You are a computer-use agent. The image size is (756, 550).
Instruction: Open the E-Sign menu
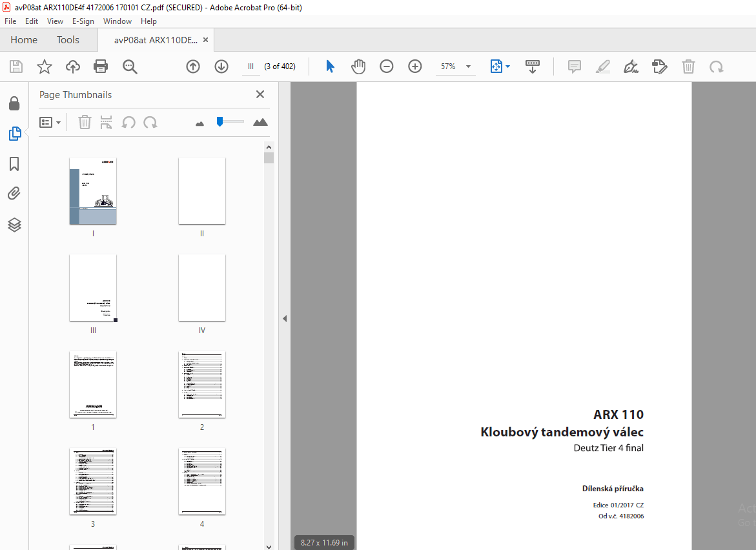[83, 21]
